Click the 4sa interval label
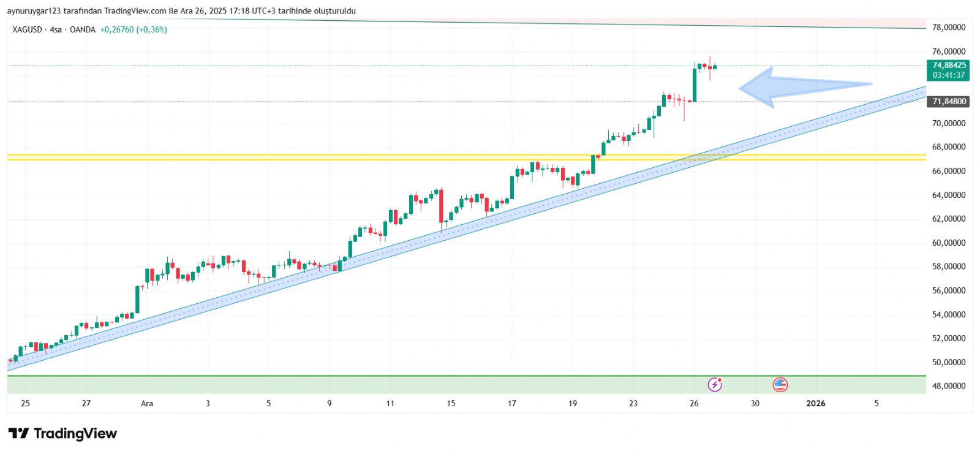 point(56,29)
